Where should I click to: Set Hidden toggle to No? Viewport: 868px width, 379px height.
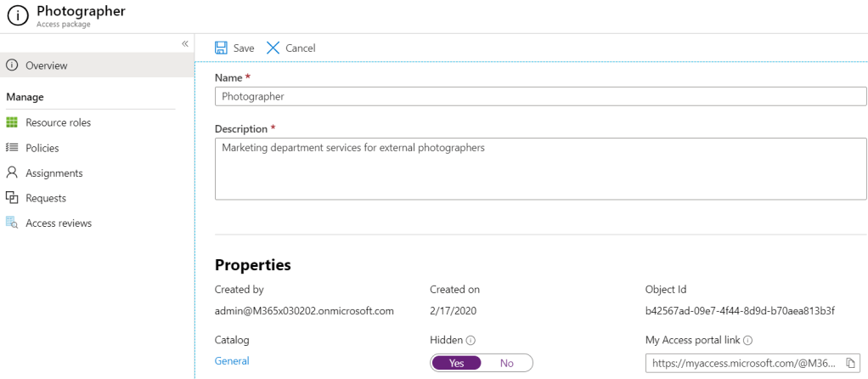click(x=507, y=363)
